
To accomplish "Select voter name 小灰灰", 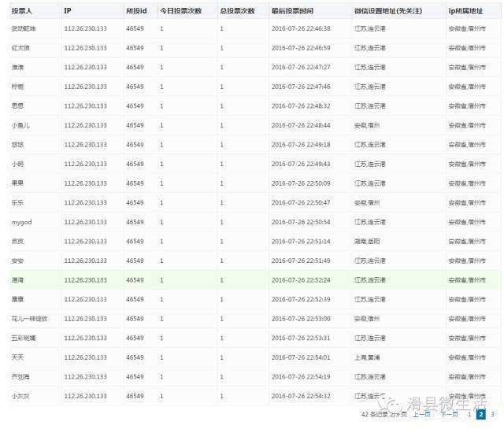I will tap(20, 396).
